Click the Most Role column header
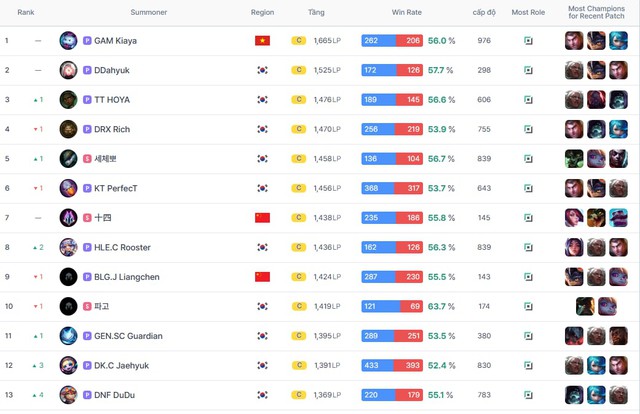The height and width of the screenshot is (414, 640). coord(528,13)
